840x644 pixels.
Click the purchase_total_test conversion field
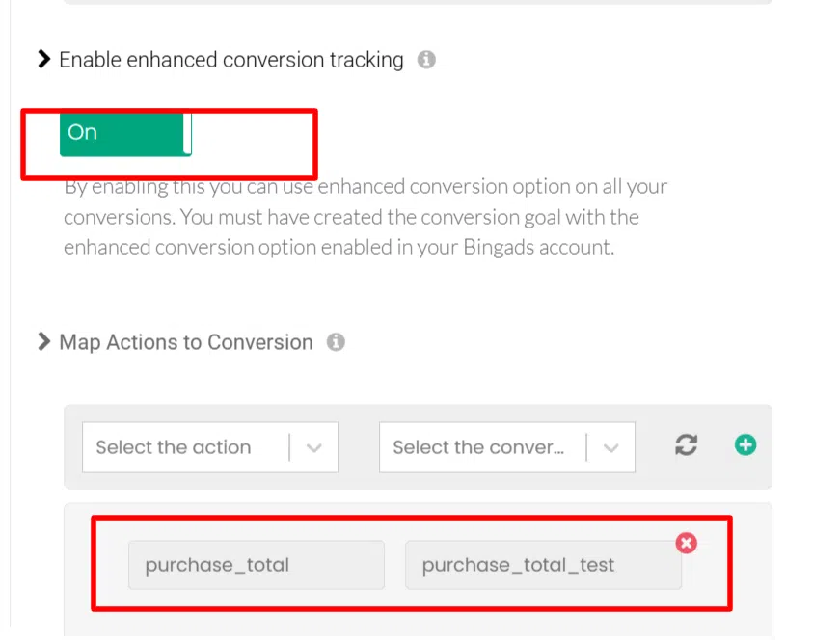pos(543,565)
